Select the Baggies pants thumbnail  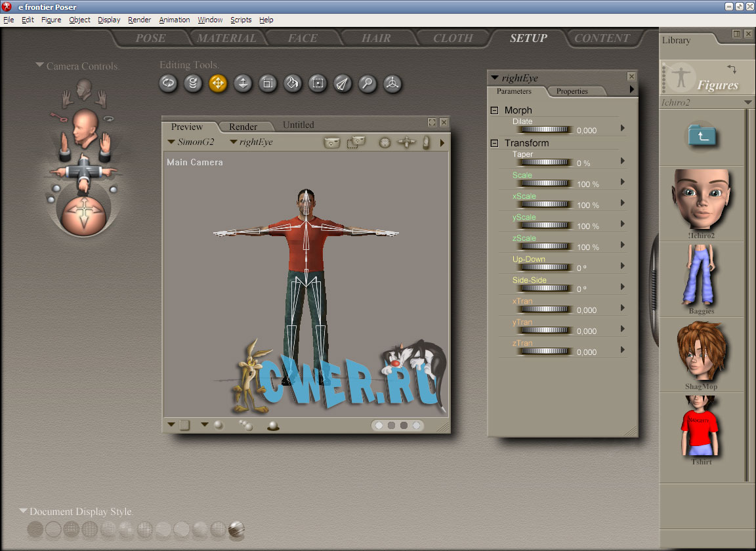tap(702, 275)
